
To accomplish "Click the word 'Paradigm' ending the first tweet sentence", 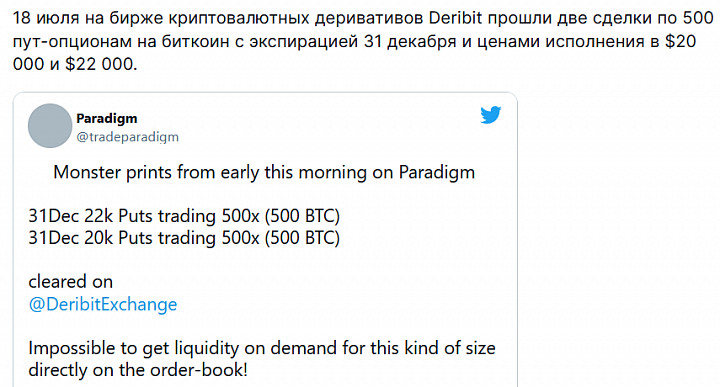I will (437, 173).
